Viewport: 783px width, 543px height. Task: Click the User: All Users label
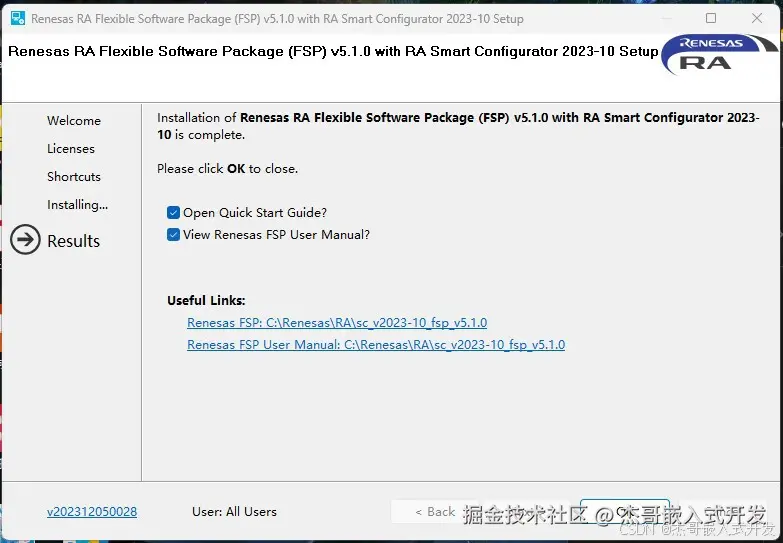click(x=234, y=511)
